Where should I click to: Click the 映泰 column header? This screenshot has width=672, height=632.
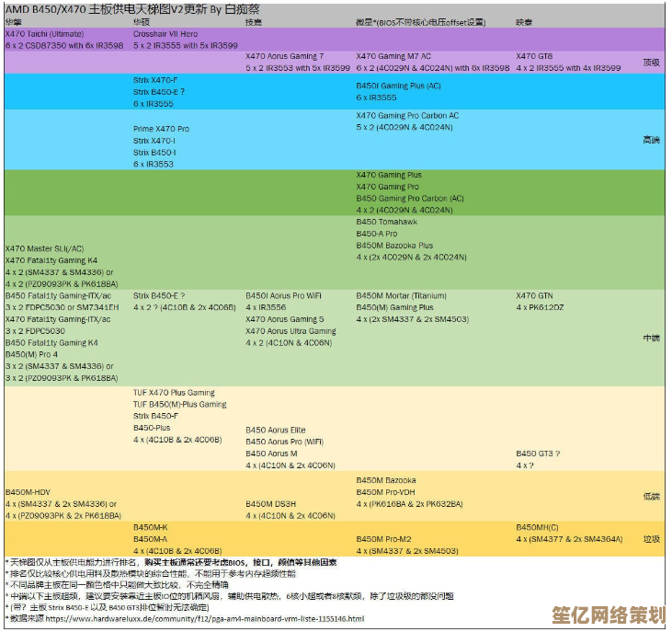coord(524,21)
